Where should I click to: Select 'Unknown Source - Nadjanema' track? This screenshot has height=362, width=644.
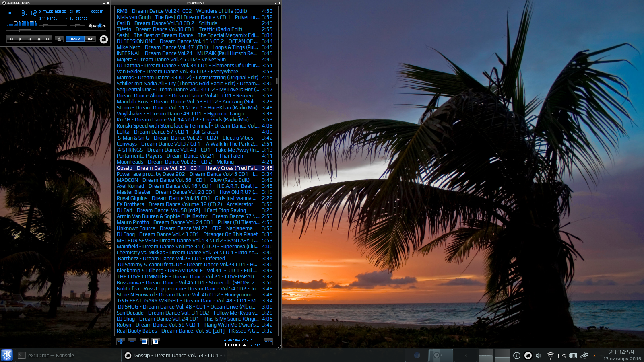(194, 228)
